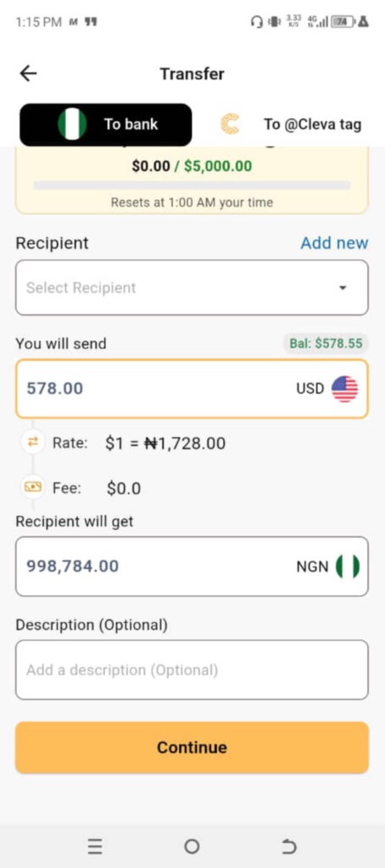Tap the daily limit progress bar
The image size is (385, 868).
[x=192, y=186]
